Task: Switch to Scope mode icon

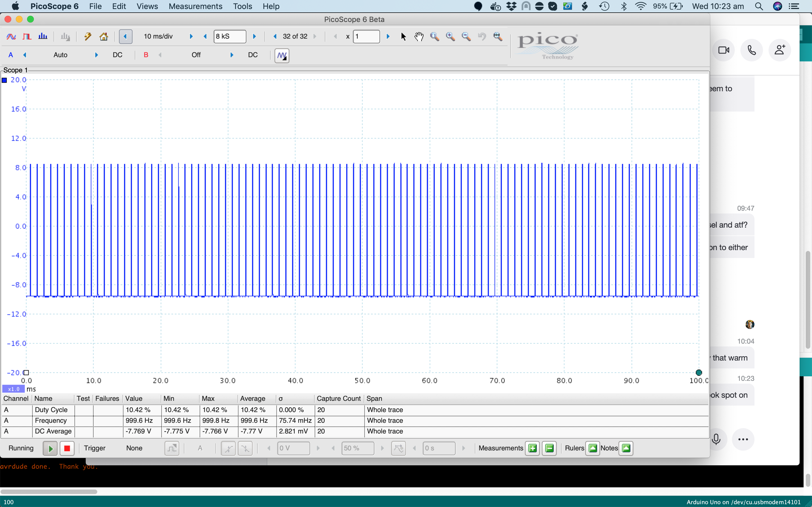Action: tap(11, 37)
